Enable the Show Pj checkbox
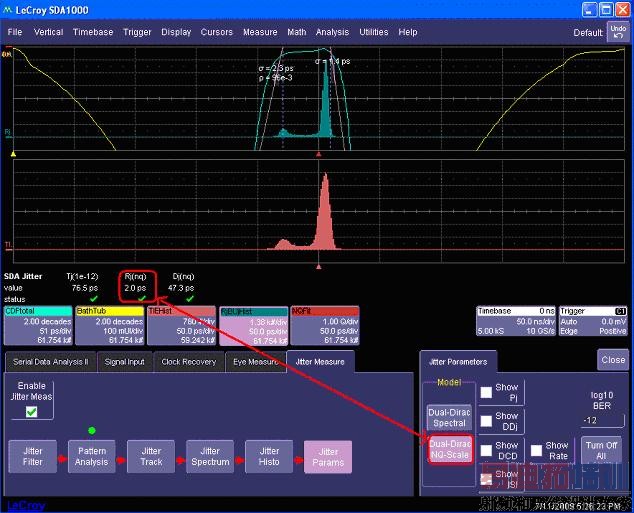 click(486, 392)
